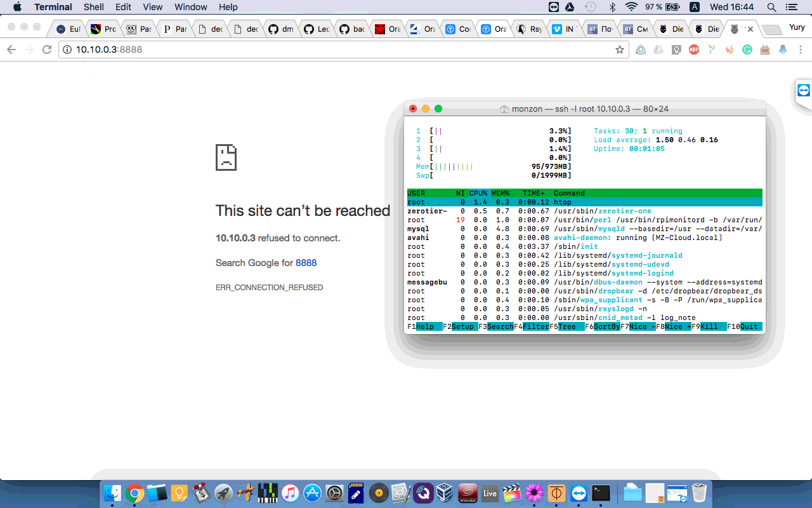Click the Adblock Plus ABP extension icon

694,50
